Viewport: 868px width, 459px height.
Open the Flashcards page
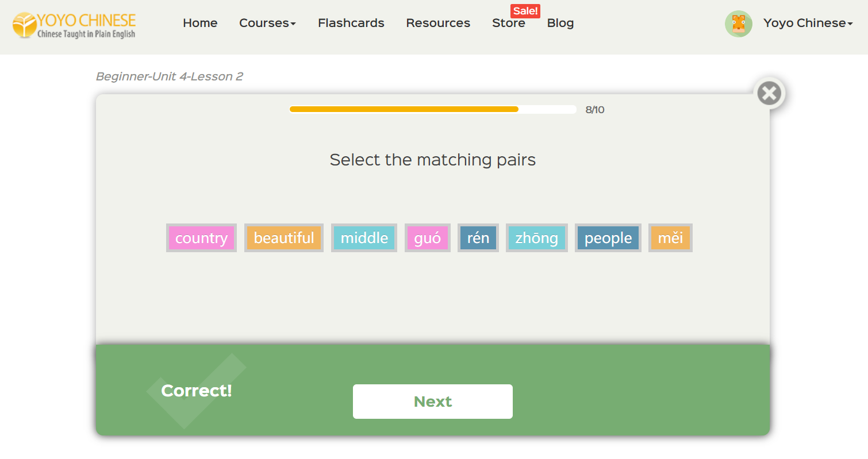pyautogui.click(x=351, y=24)
